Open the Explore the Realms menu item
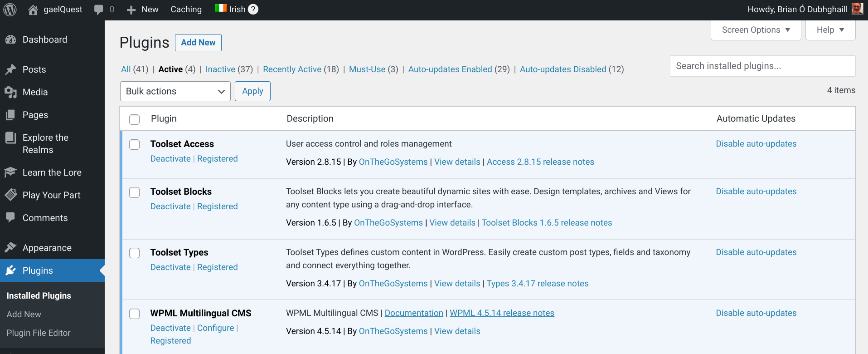Viewport: 868px width, 354px height. click(52, 143)
